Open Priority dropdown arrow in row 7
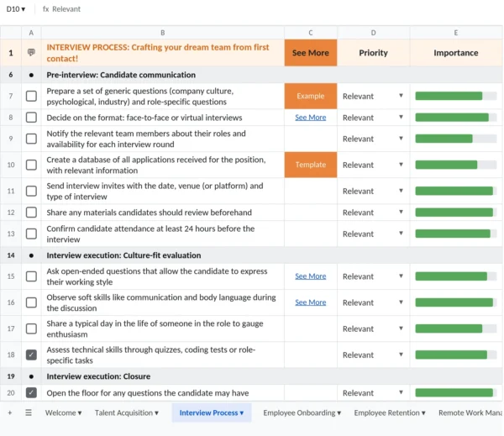Viewport: 504px width, 436px height. click(401, 96)
